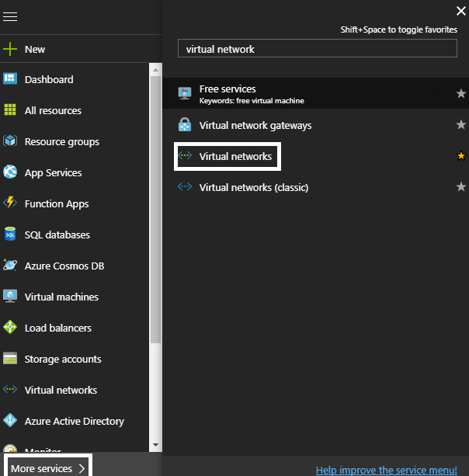This screenshot has height=476, width=469.
Task: Click the Azure Cosmos DB planet icon
Action: point(10,266)
